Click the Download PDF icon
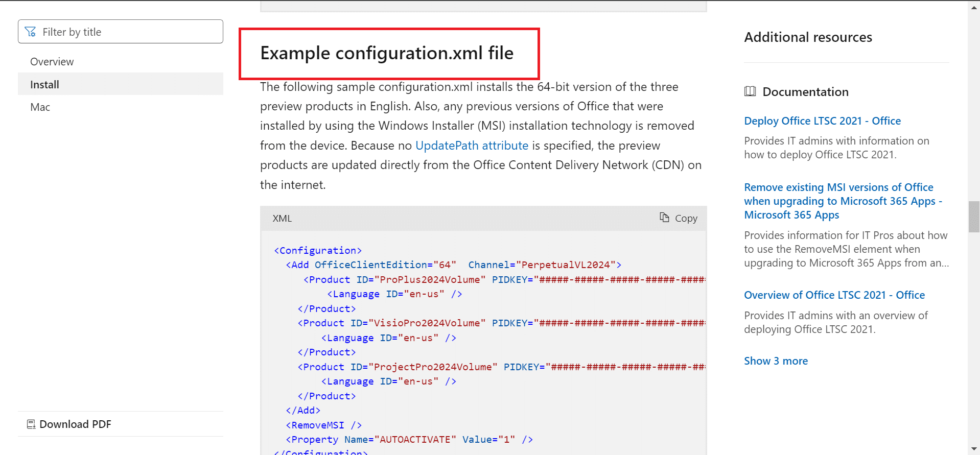 31,424
